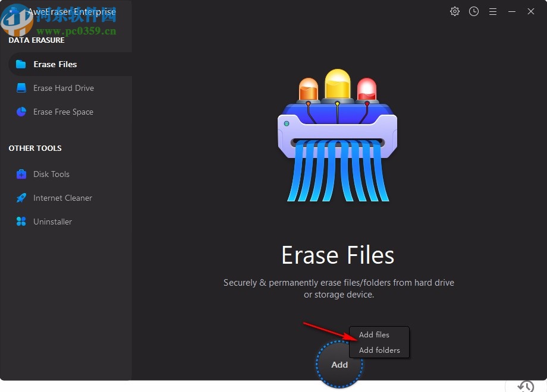Click the erasure history clock icon

[474, 11]
